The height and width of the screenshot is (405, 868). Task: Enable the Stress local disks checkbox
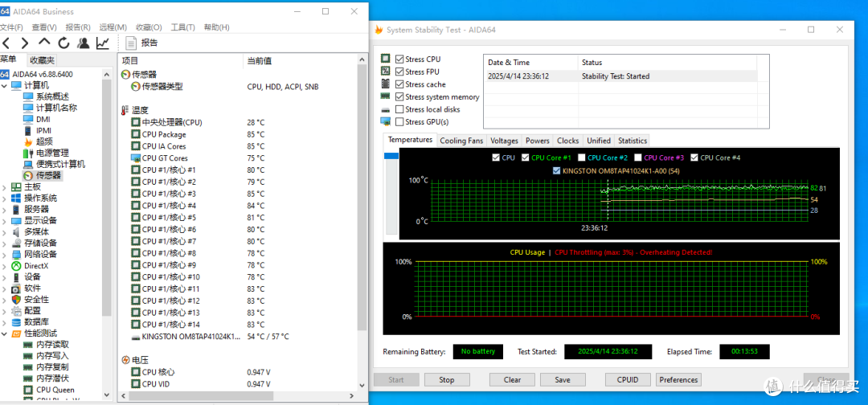tap(399, 109)
